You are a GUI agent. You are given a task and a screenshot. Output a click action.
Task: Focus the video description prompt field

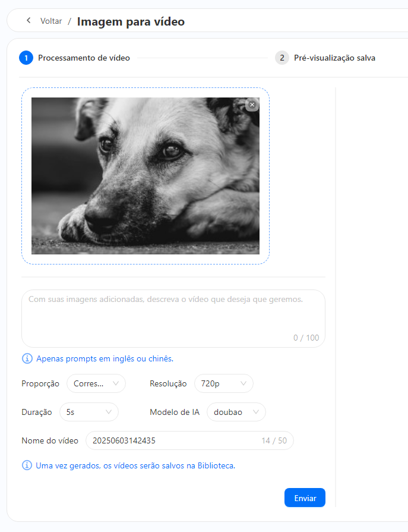173,319
